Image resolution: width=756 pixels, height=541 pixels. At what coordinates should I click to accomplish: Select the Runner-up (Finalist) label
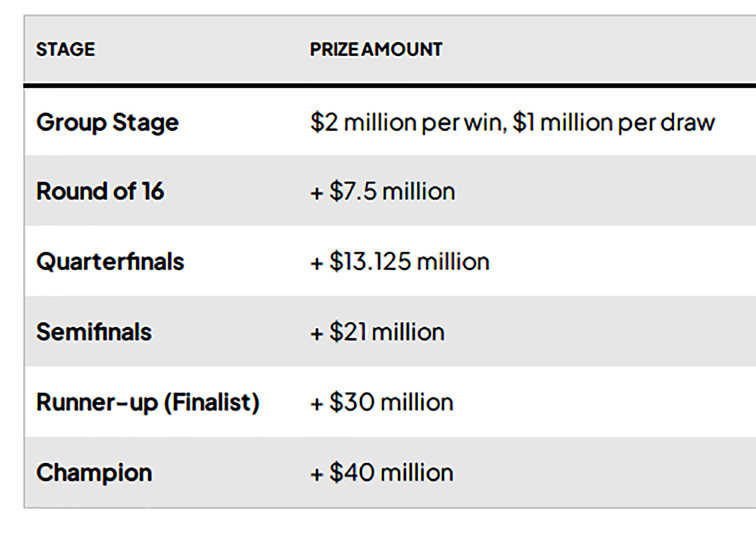coord(147,402)
